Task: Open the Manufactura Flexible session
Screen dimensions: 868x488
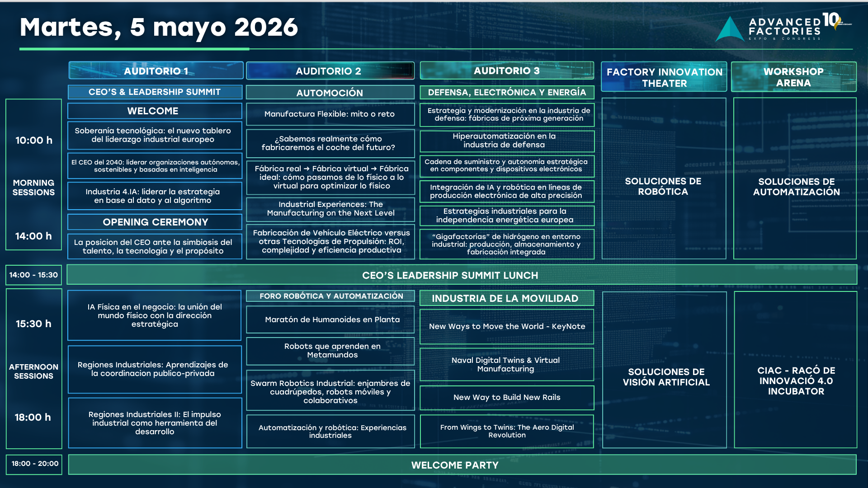Action: (330, 114)
